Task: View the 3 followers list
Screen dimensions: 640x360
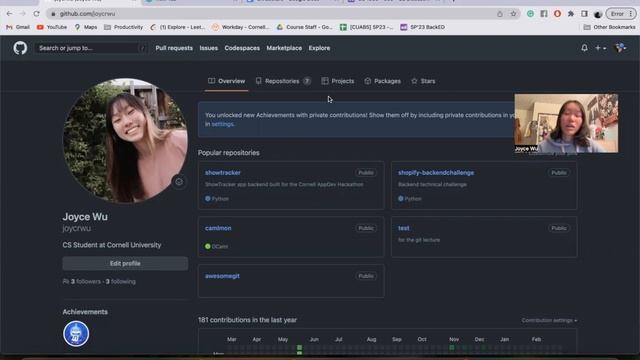Action: (x=86, y=281)
